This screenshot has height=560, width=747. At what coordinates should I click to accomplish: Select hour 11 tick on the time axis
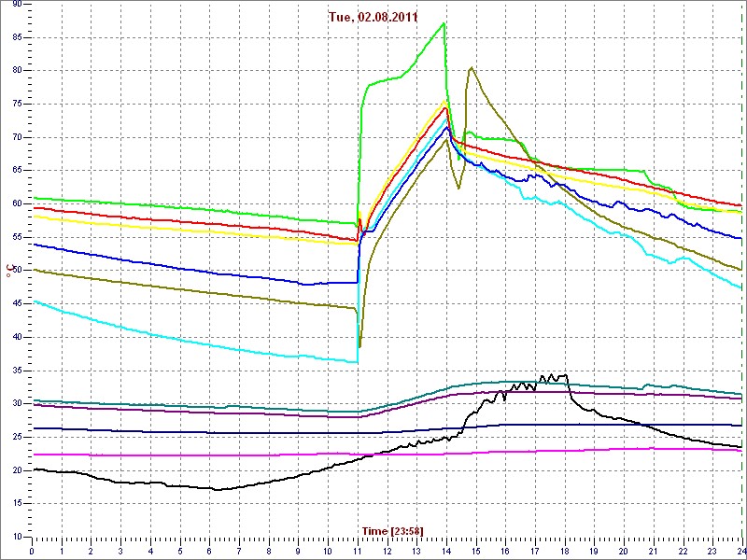tap(357, 551)
